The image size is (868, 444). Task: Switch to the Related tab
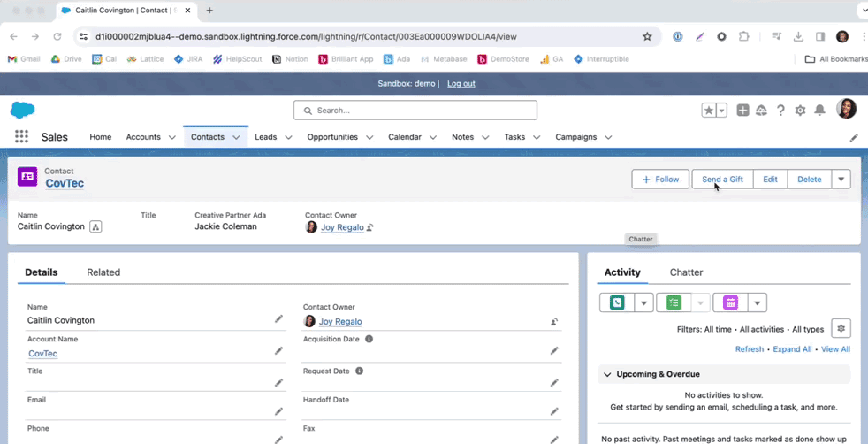(103, 272)
